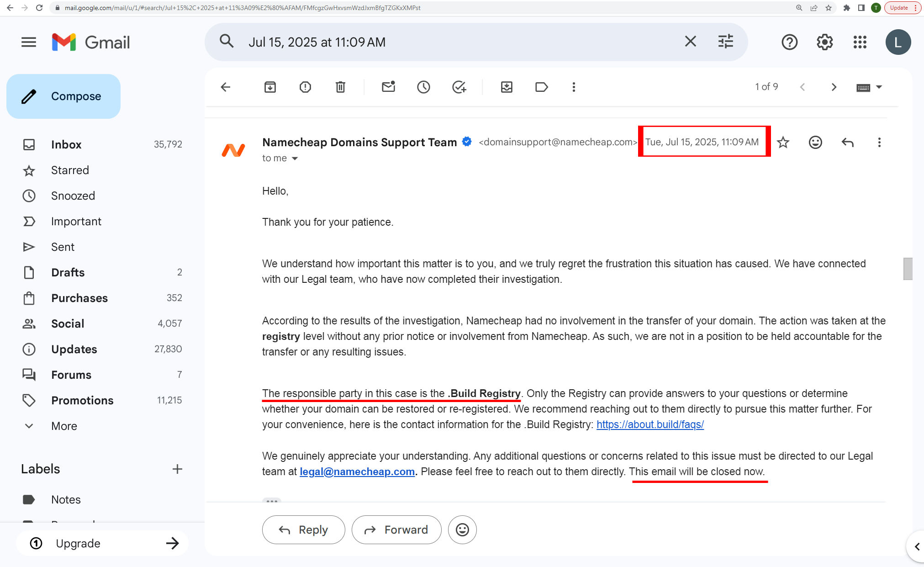Image resolution: width=924 pixels, height=567 pixels.
Task: Show the side panel arrow
Action: 917,547
